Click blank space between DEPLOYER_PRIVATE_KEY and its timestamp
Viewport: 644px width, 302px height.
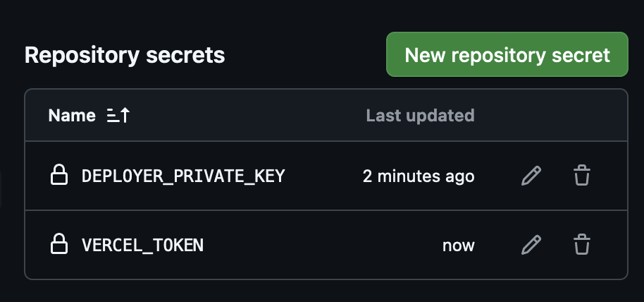(323, 176)
